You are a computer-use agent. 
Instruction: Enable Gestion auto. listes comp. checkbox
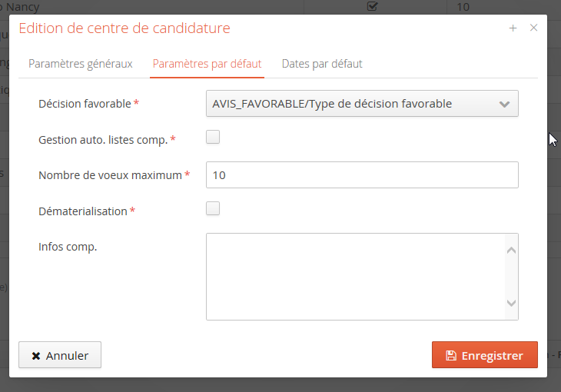[213, 138]
